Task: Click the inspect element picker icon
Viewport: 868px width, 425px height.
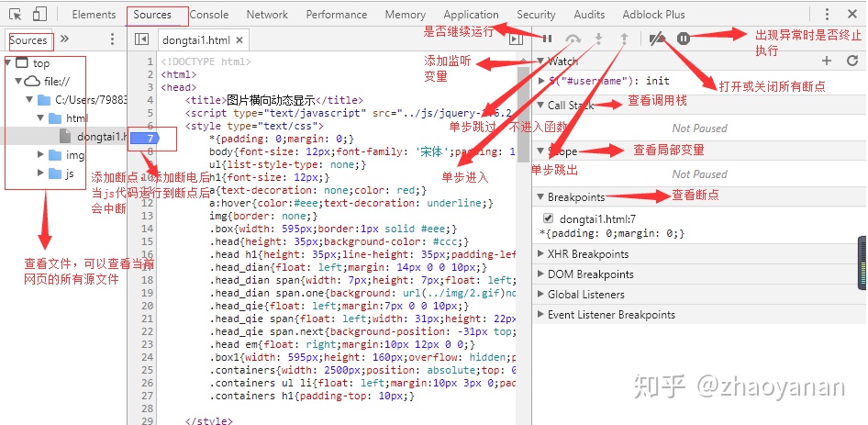Action: pos(16,15)
